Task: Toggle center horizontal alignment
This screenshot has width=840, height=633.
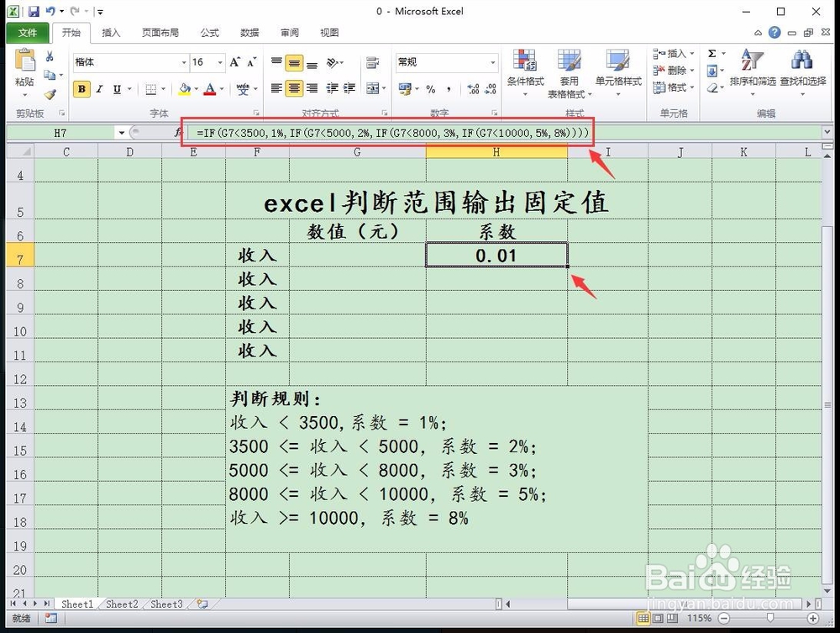Action: 294,88
